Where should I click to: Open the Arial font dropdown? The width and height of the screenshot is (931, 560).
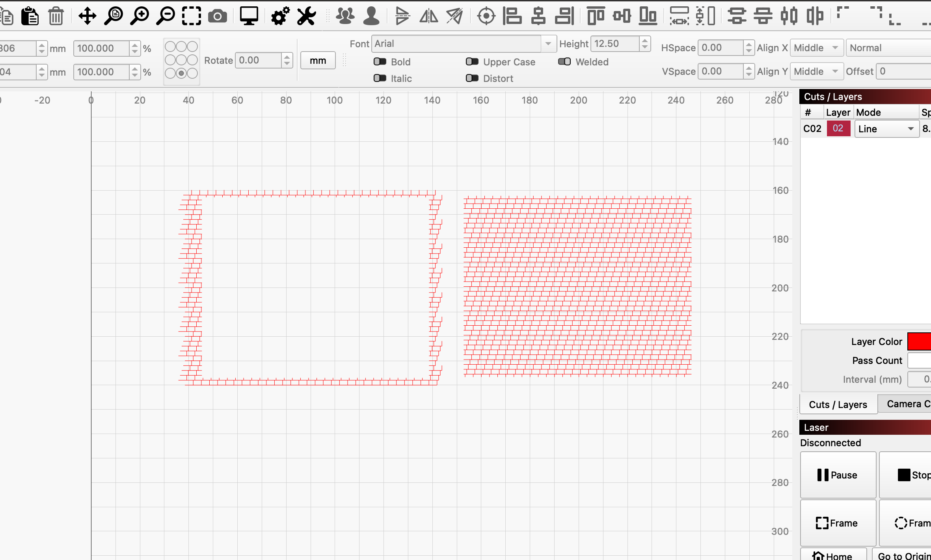click(548, 44)
